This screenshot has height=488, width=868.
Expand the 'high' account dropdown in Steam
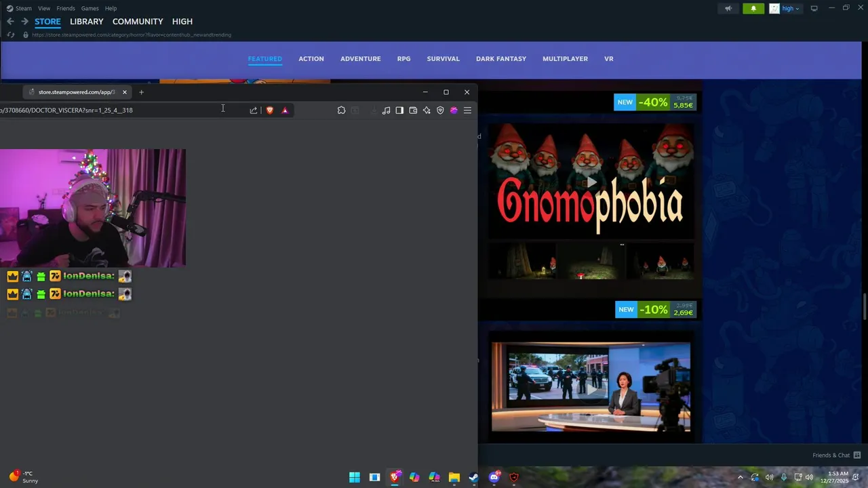point(791,9)
